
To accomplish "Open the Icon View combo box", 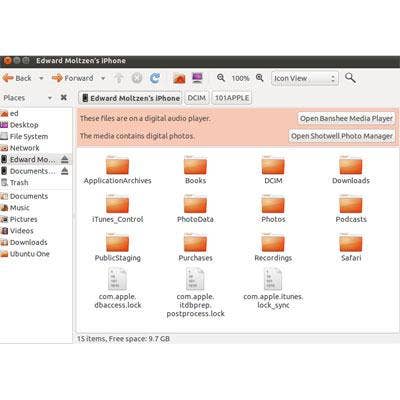I will pos(305,78).
